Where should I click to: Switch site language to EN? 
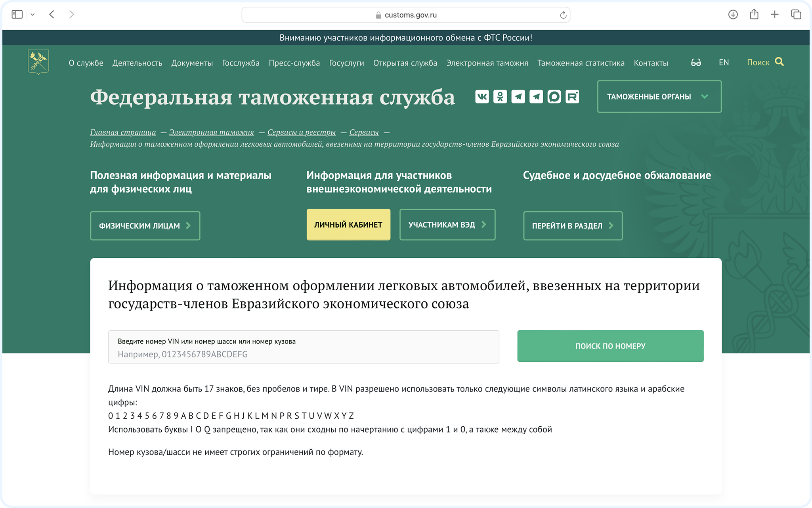(724, 63)
